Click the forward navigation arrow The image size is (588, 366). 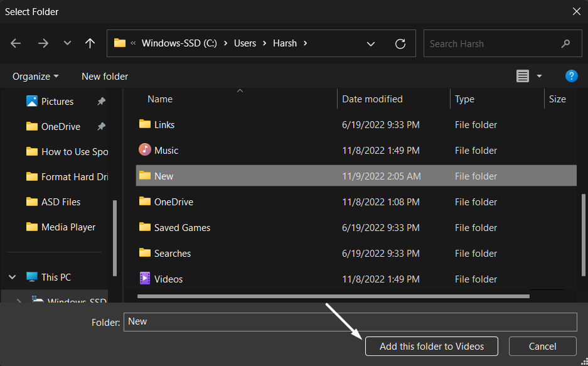[x=43, y=44]
